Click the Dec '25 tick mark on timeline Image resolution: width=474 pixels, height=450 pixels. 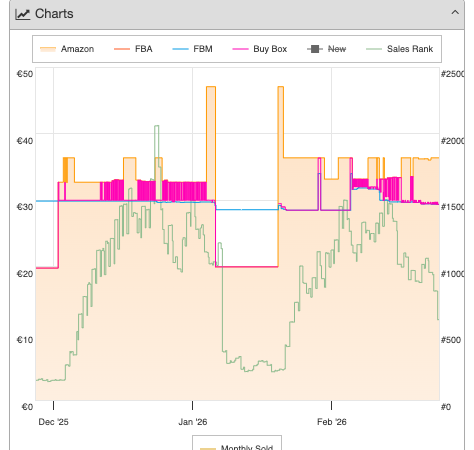[53, 405]
